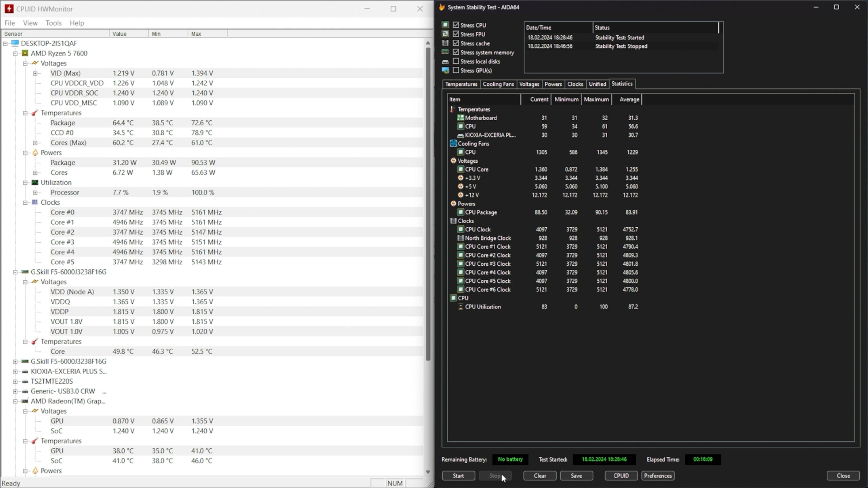Open AIDA64 Preferences
This screenshot has width=868, height=488.
[658, 476]
